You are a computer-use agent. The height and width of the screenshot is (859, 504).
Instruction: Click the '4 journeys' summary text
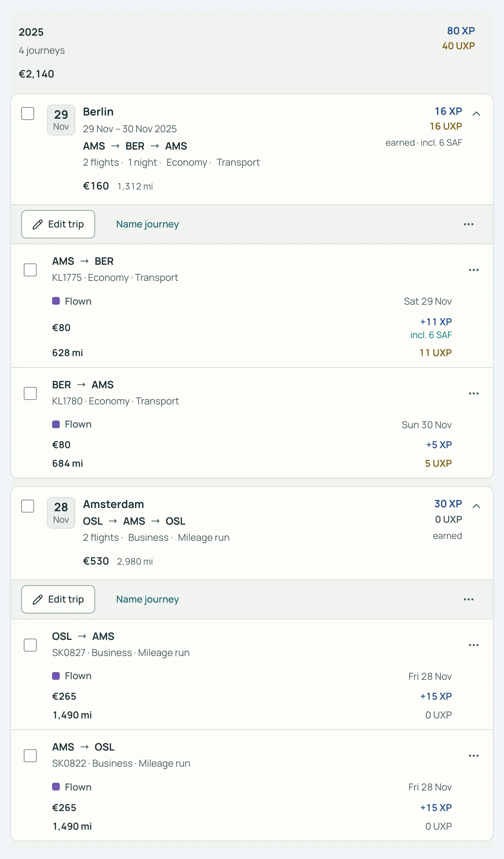pyautogui.click(x=41, y=51)
